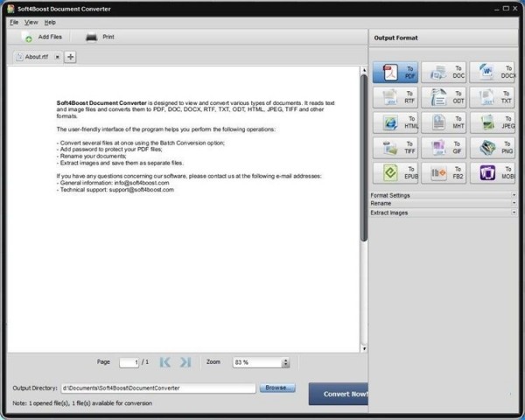Select the To EPUB format icon
This screenshot has height=420, width=525.
point(395,173)
